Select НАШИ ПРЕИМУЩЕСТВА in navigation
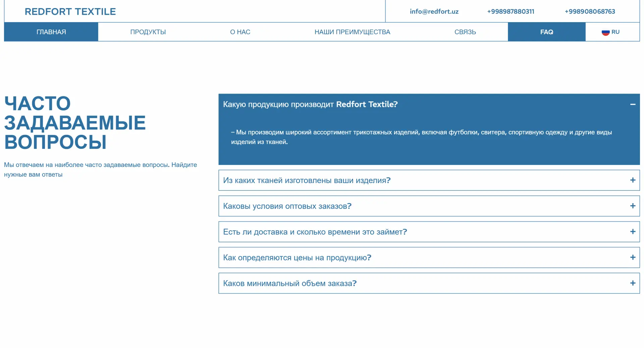Viewport: 644px width, 348px height. tap(352, 32)
